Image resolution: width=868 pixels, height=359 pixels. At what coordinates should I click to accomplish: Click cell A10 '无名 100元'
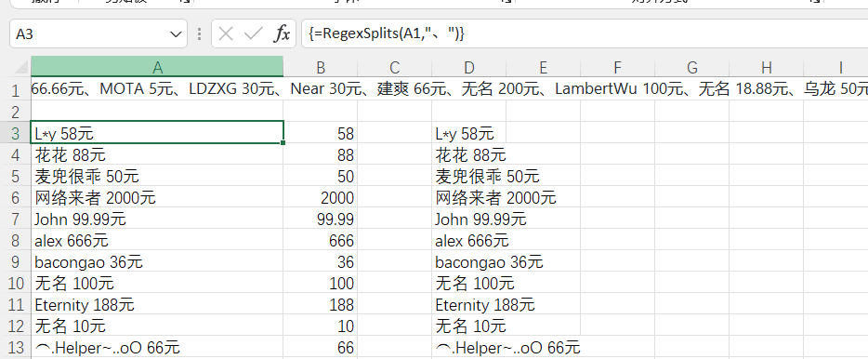[157, 283]
